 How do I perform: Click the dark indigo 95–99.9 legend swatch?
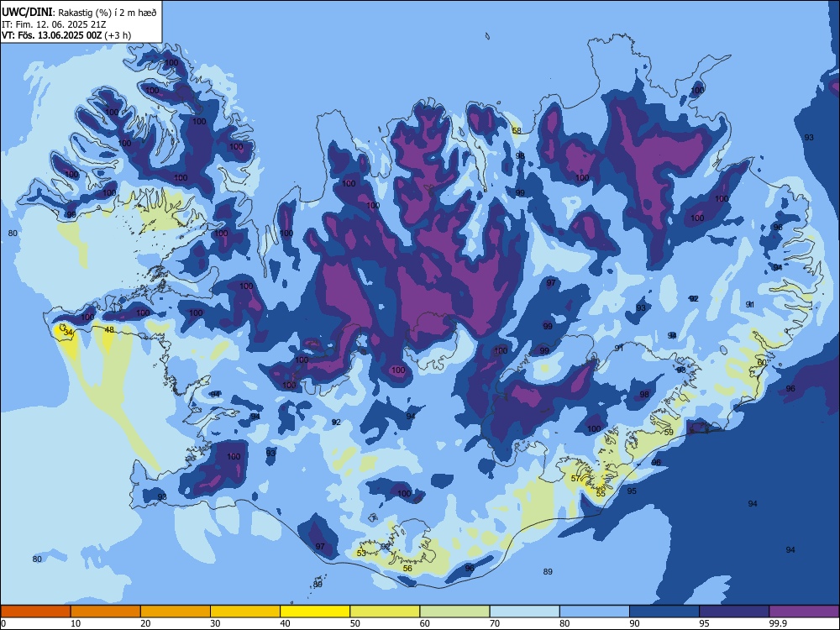(734, 612)
